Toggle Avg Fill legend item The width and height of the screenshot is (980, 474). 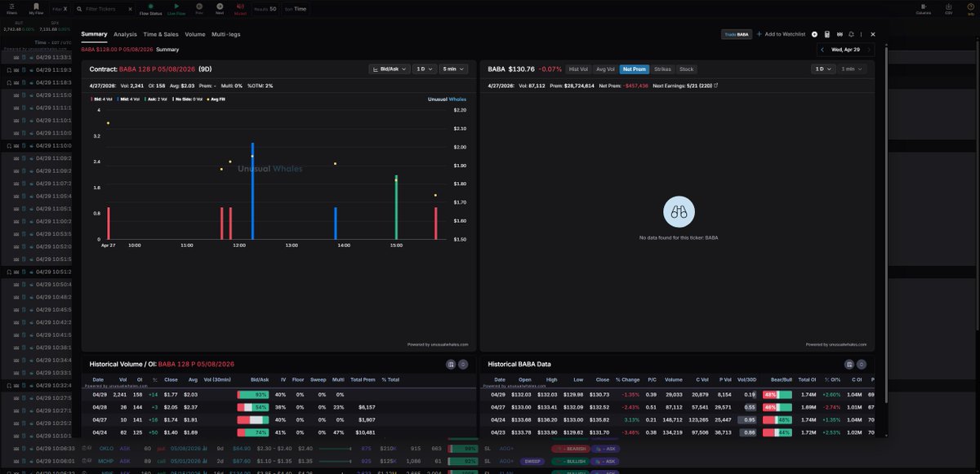[x=216, y=99]
